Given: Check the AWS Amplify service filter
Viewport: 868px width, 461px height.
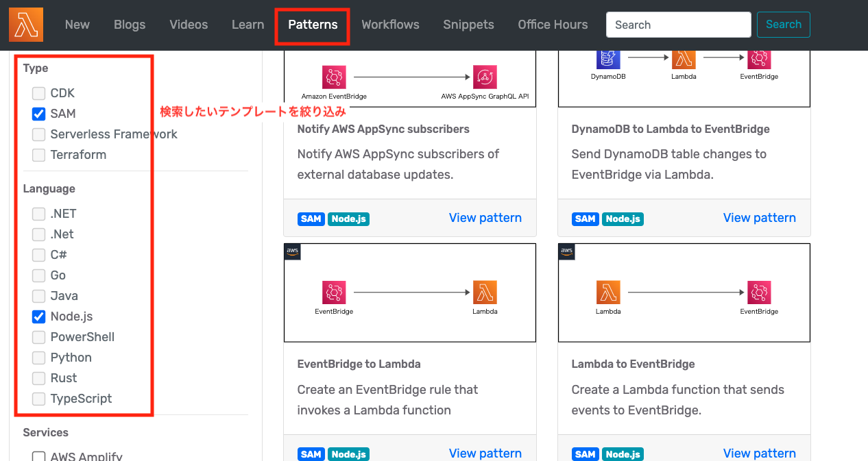Looking at the screenshot, I should tap(39, 457).
